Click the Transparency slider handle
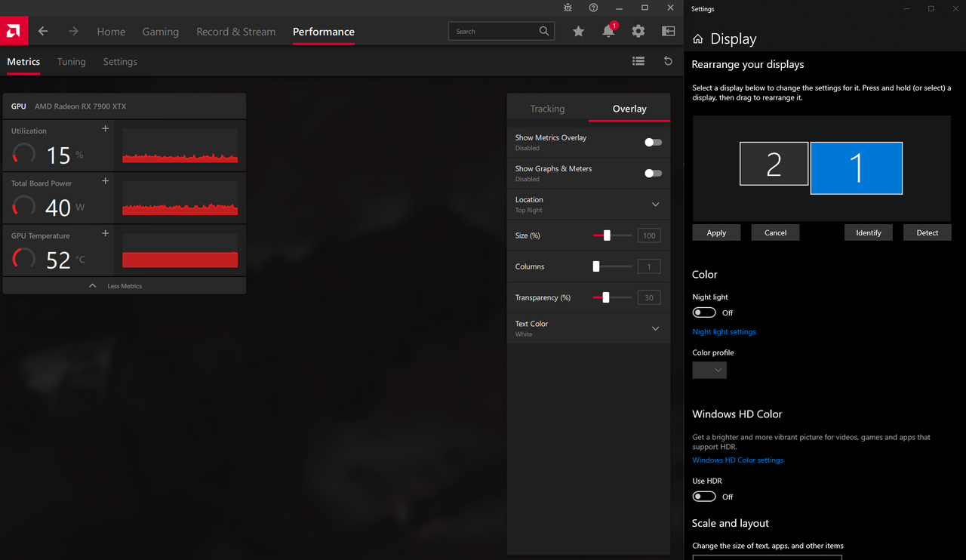This screenshot has width=966, height=560. click(606, 297)
